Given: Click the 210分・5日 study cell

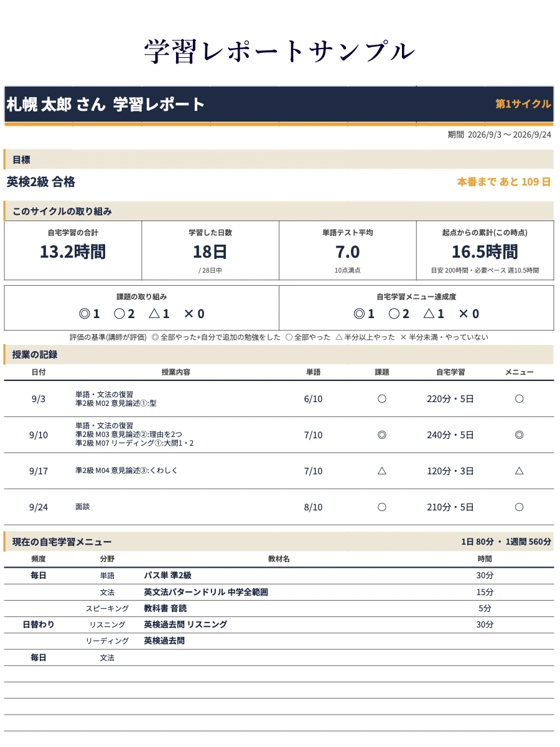Looking at the screenshot, I should [450, 507].
